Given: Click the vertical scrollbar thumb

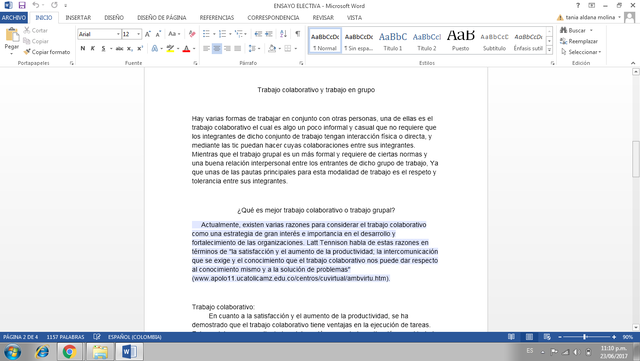Looking at the screenshot, I should pyautogui.click(x=636, y=159).
